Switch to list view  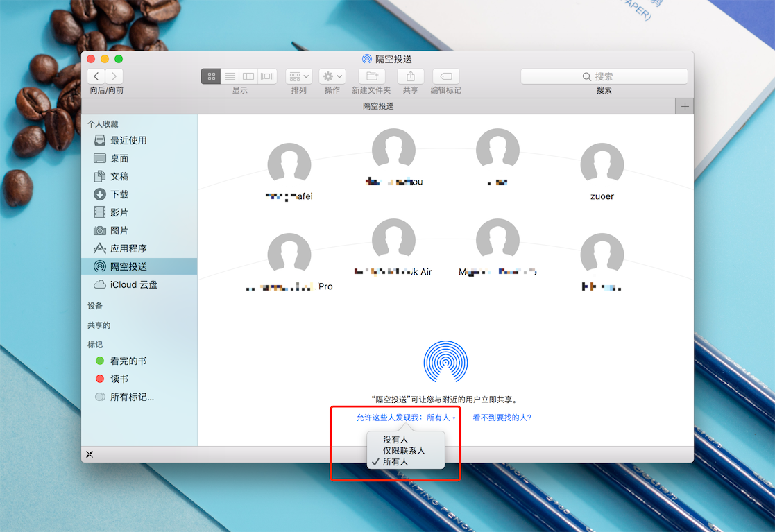(230, 76)
